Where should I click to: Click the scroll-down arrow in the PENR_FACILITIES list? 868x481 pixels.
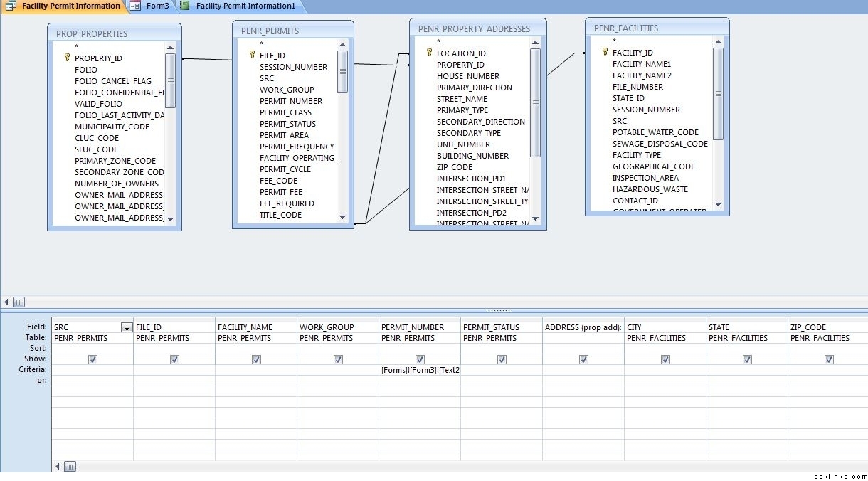click(x=718, y=205)
